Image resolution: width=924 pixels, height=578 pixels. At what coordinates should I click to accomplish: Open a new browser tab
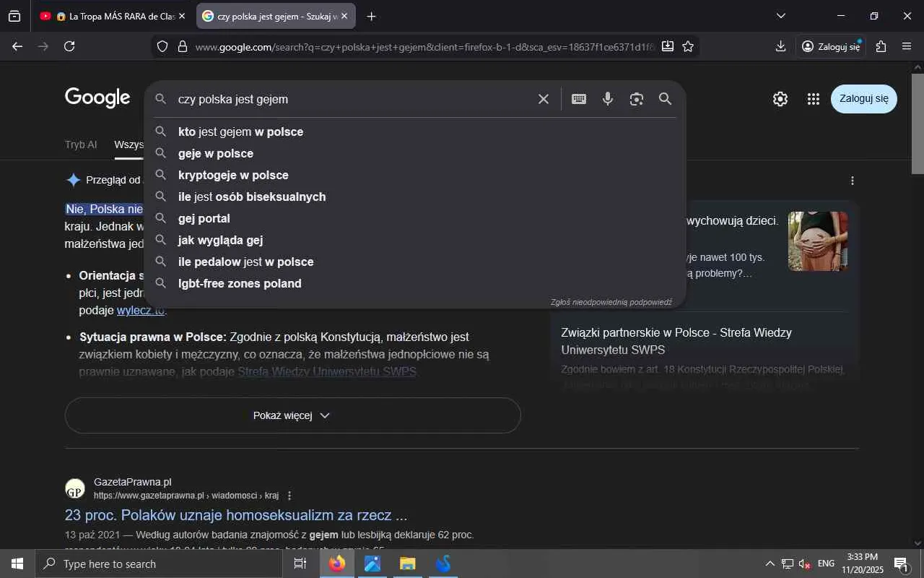tap(371, 16)
